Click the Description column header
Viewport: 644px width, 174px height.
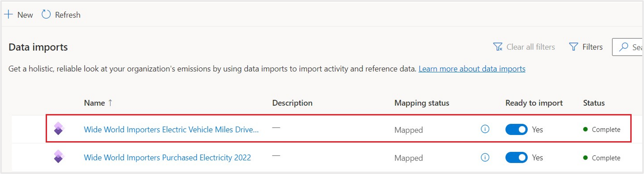[292, 103]
